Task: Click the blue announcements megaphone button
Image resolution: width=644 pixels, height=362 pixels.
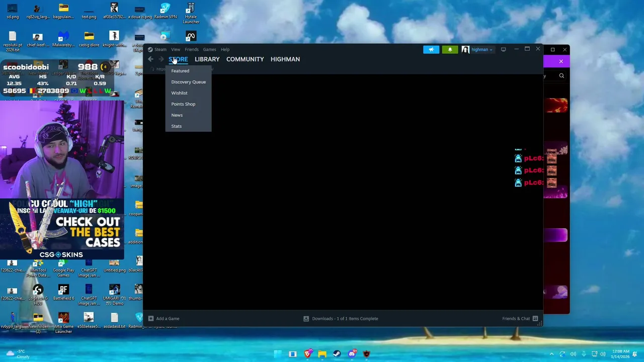Action: (x=431, y=49)
